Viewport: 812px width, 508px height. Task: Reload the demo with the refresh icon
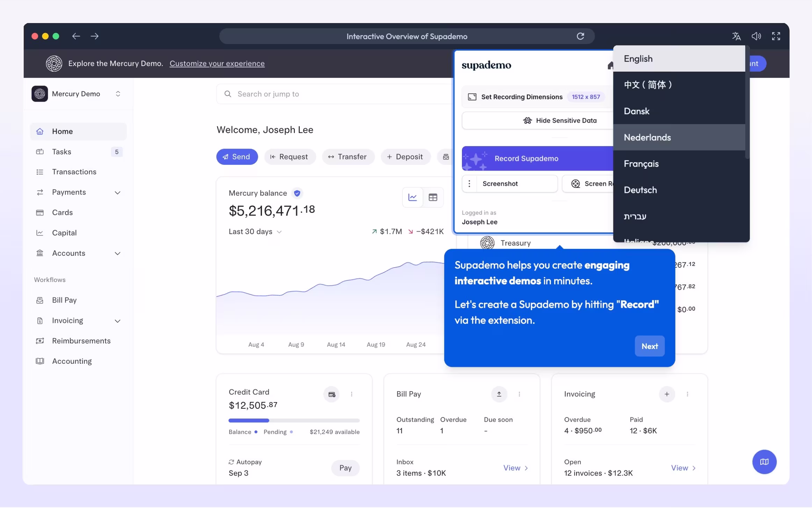click(x=580, y=36)
